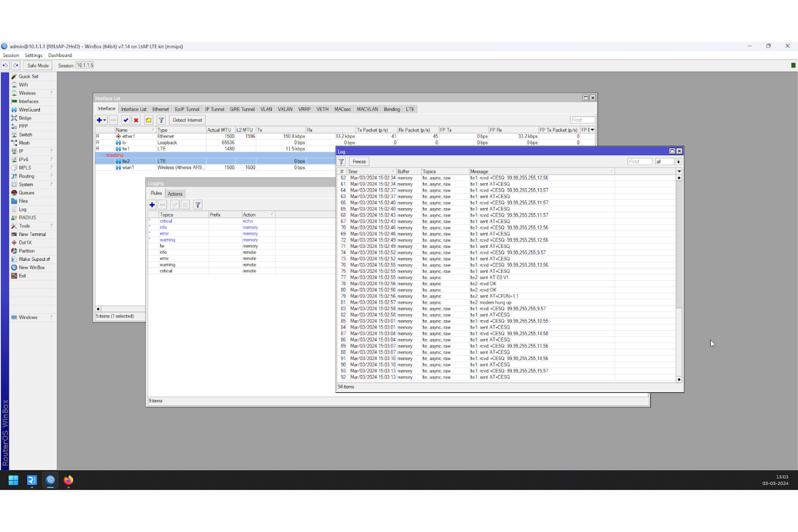Toggle Safe Mode on
798x532 pixels.
pos(37,65)
